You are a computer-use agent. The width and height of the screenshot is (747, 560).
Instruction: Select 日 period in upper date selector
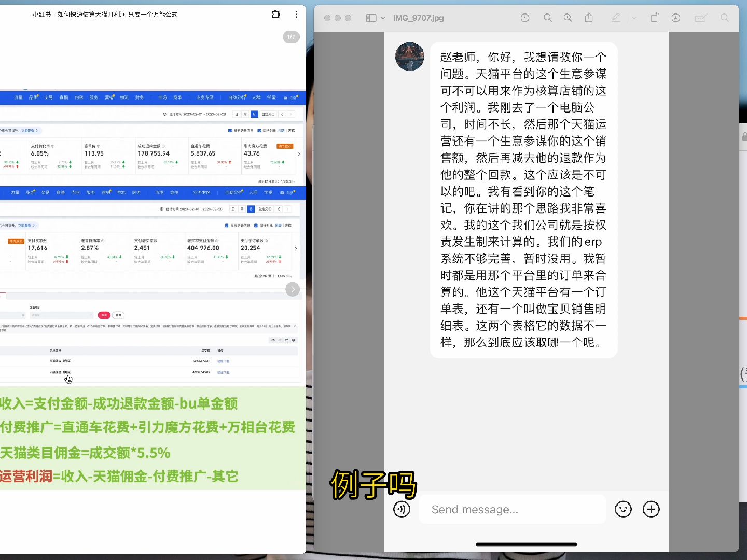pyautogui.click(x=237, y=114)
